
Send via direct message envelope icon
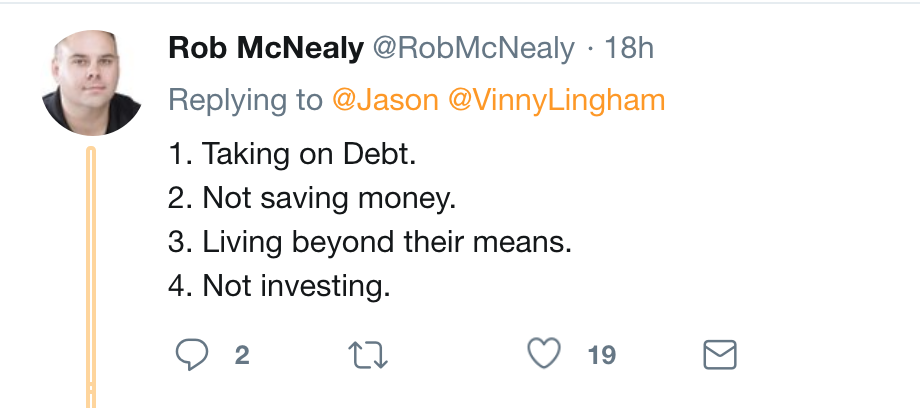[720, 354]
